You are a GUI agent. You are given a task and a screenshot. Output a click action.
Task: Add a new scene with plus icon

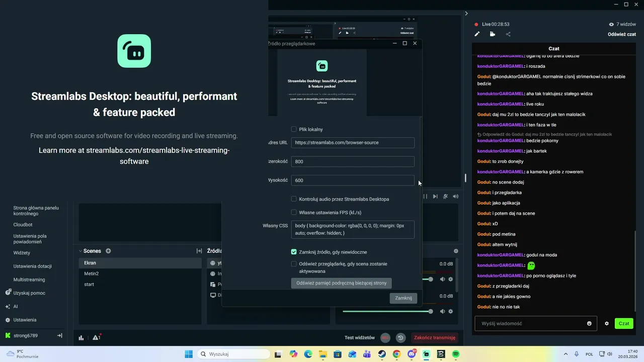click(108, 251)
